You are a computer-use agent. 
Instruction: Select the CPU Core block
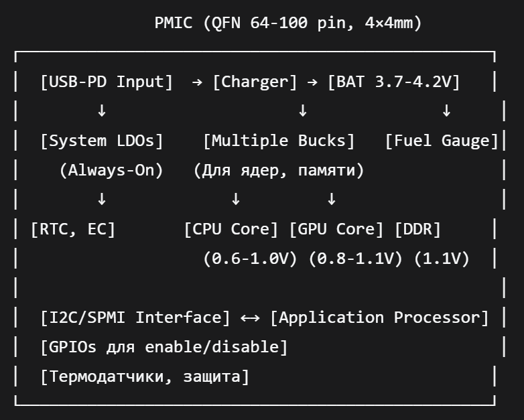[x=231, y=229]
